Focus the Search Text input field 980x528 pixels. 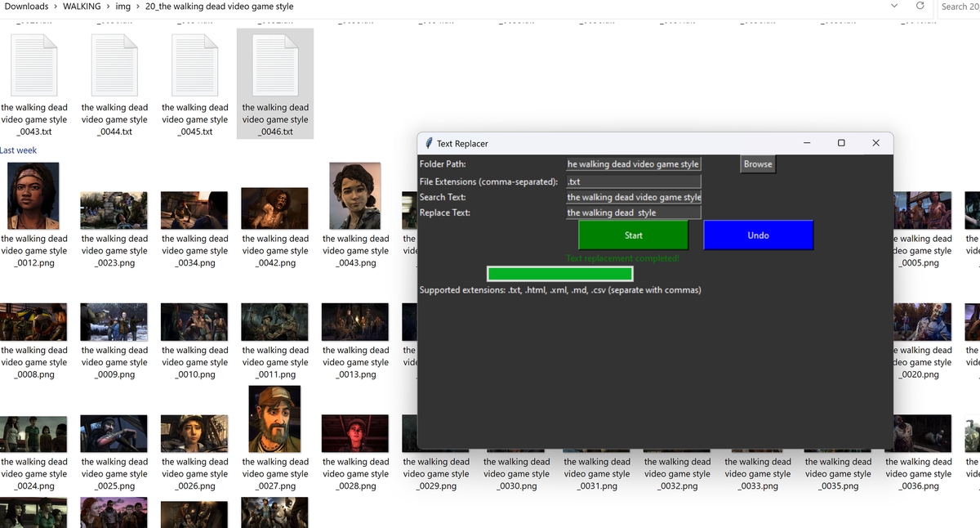click(634, 197)
